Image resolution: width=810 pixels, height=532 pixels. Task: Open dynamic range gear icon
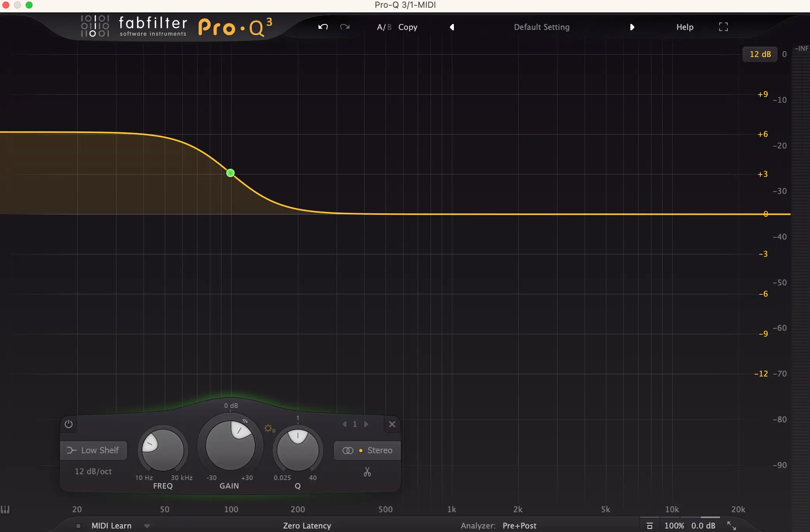(269, 428)
